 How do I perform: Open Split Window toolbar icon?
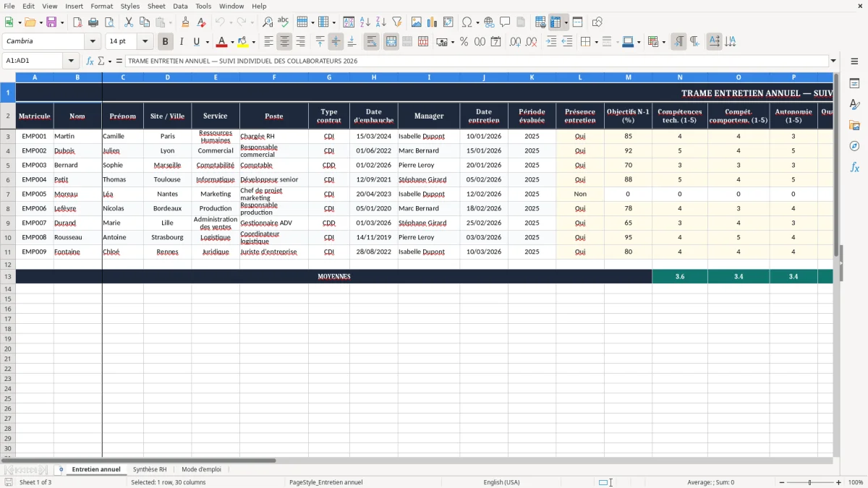tap(578, 22)
